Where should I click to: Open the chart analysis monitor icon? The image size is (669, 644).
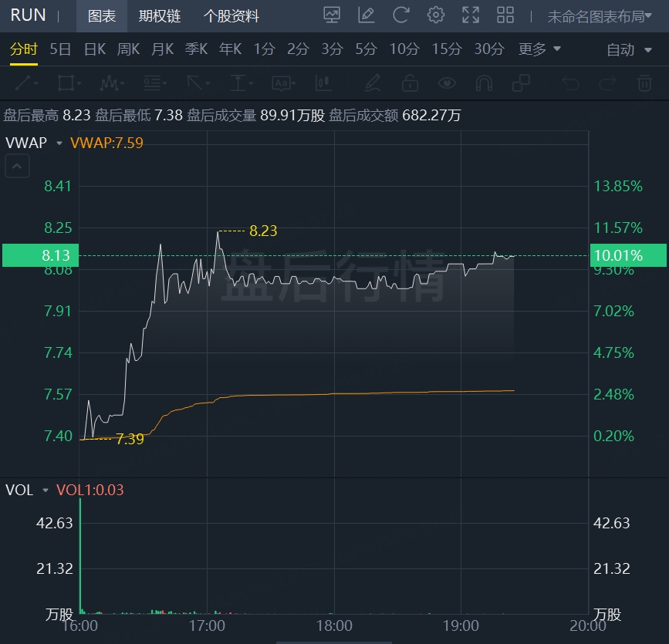(x=332, y=15)
